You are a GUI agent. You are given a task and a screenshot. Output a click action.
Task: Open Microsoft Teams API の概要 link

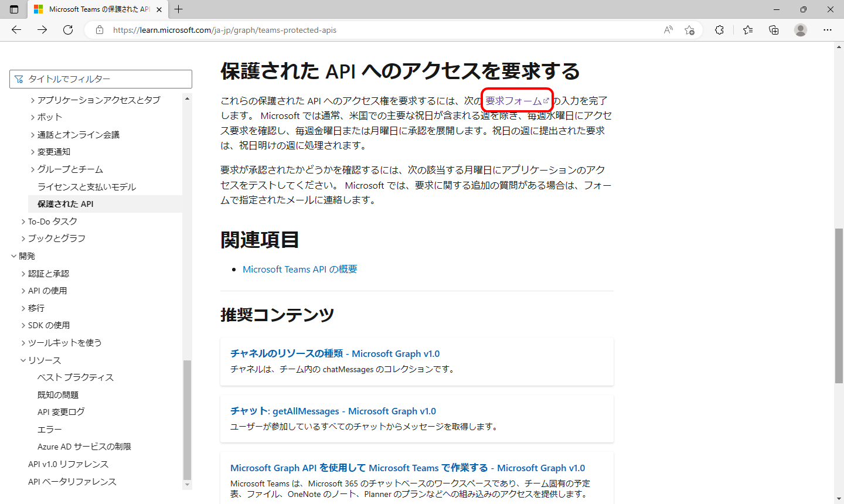(x=300, y=269)
